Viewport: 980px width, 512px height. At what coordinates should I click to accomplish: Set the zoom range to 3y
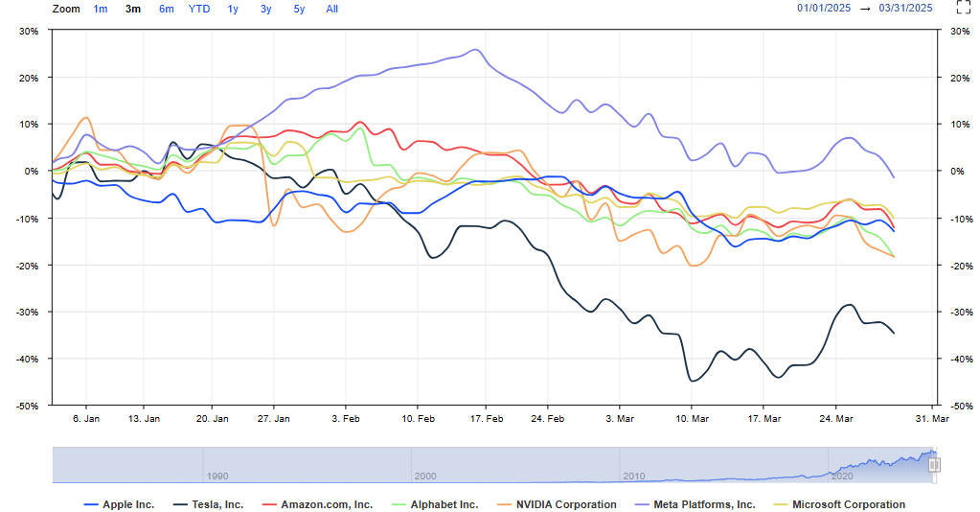point(265,9)
